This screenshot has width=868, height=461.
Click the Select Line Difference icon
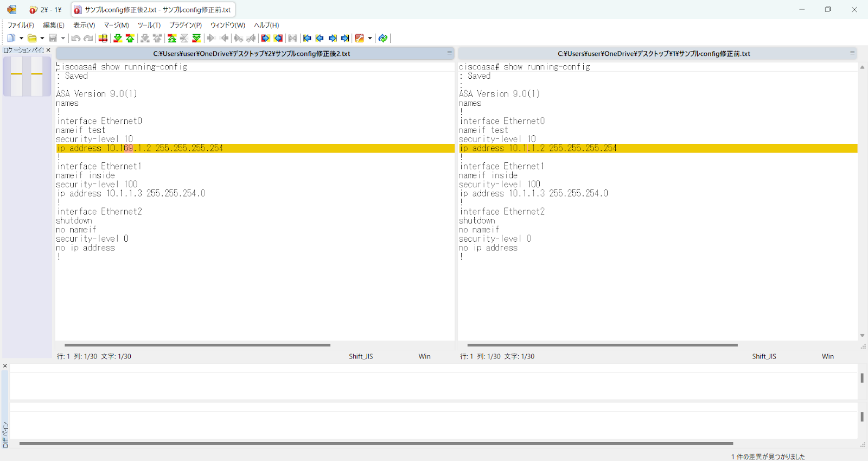click(x=103, y=38)
